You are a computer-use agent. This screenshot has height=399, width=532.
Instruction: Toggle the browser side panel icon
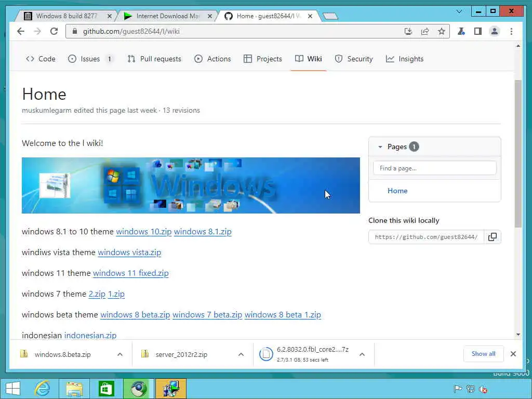[x=478, y=32]
